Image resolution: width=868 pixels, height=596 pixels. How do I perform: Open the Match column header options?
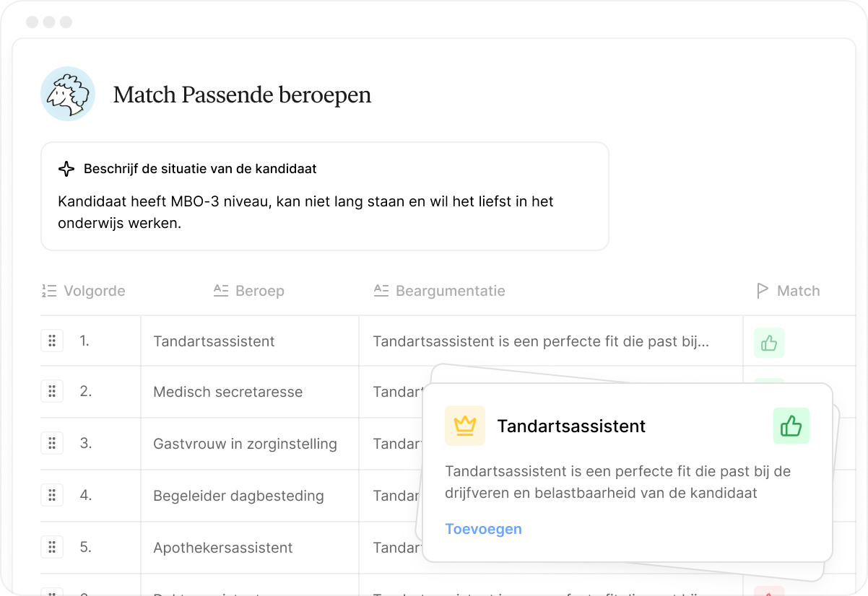point(797,291)
